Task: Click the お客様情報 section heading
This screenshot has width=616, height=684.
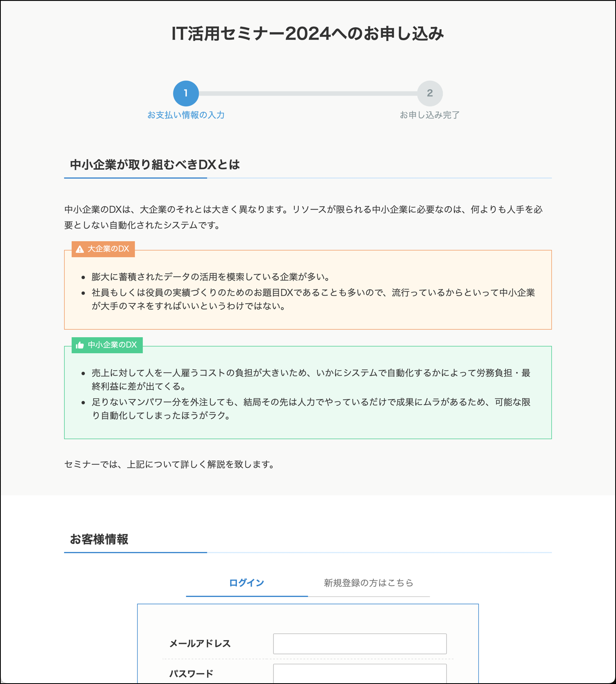Action: (x=99, y=539)
